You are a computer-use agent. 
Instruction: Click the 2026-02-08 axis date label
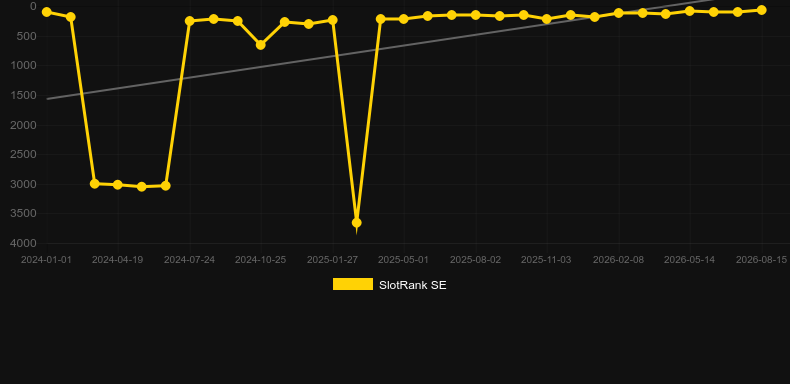pos(619,260)
